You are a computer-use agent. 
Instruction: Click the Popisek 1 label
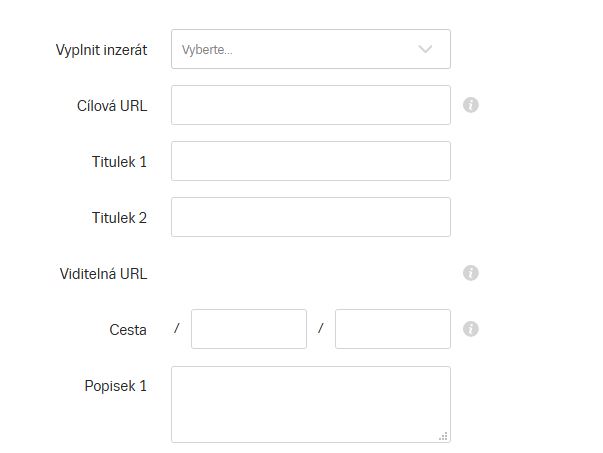116,386
